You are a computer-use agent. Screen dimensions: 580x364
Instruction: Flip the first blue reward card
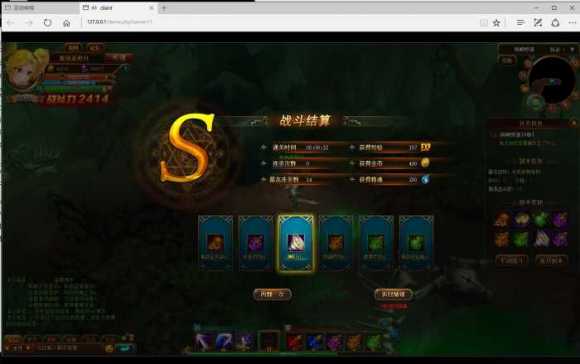pos(215,243)
